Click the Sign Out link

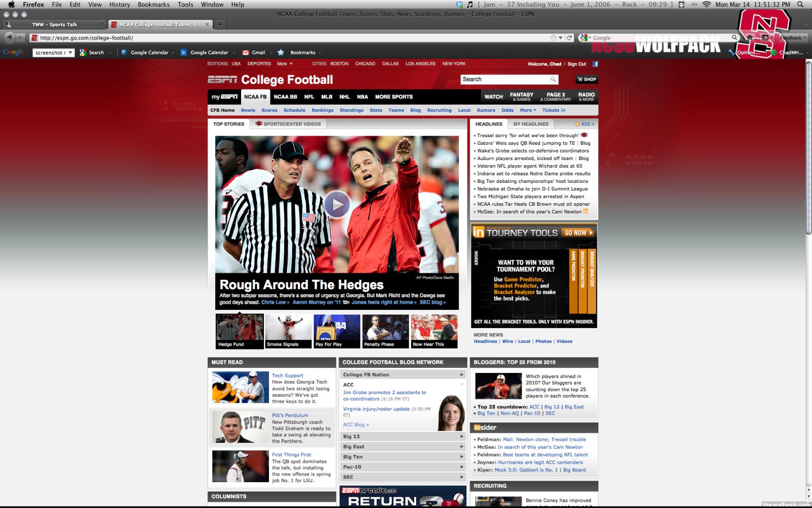(x=577, y=64)
